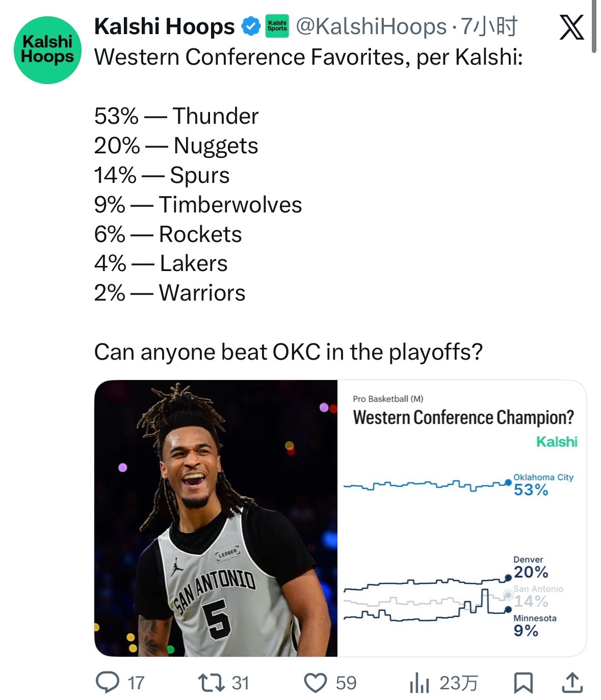601x700 pixels.
Task: Bookmark this post
Action: pyautogui.click(x=523, y=683)
